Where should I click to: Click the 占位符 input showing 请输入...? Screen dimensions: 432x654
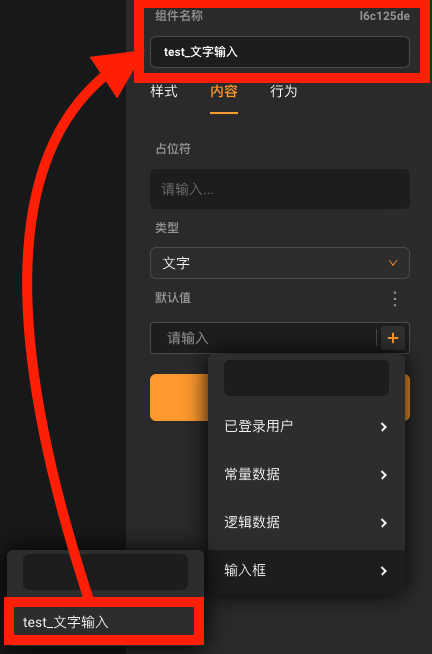click(280, 189)
